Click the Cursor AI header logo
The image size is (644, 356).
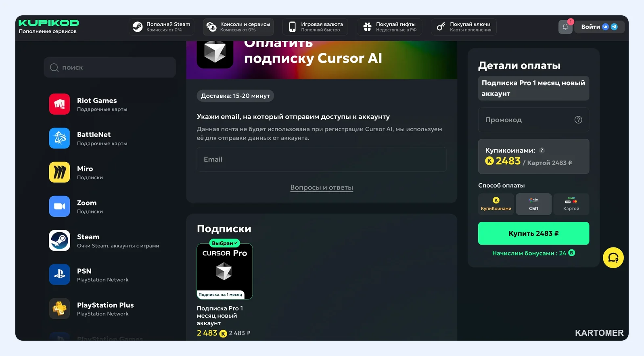point(215,53)
